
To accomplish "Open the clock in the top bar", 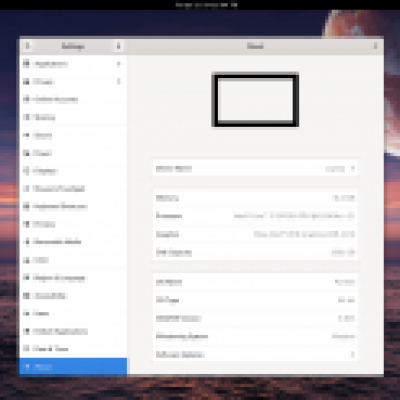I will 206,5.
